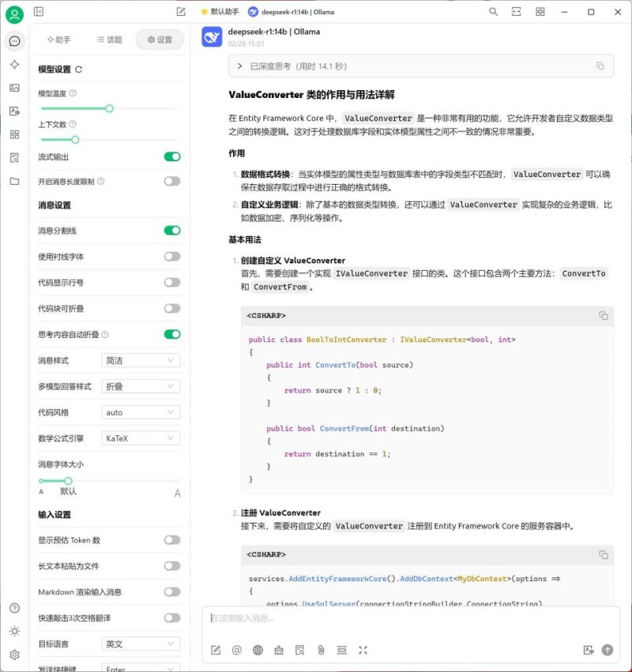632x672 pixels.
Task: Copy the BoolToIntConverter code block
Action: point(604,316)
